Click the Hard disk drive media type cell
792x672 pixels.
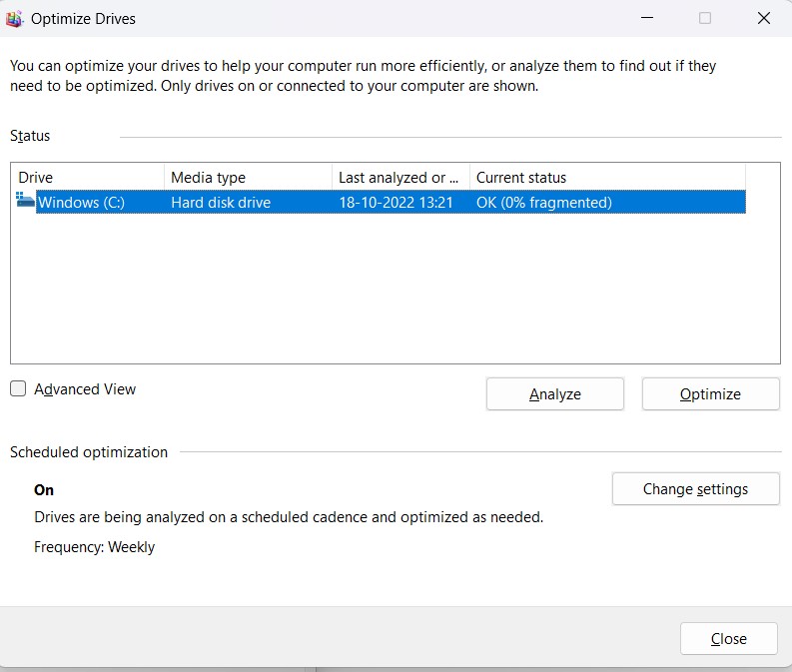click(x=221, y=203)
